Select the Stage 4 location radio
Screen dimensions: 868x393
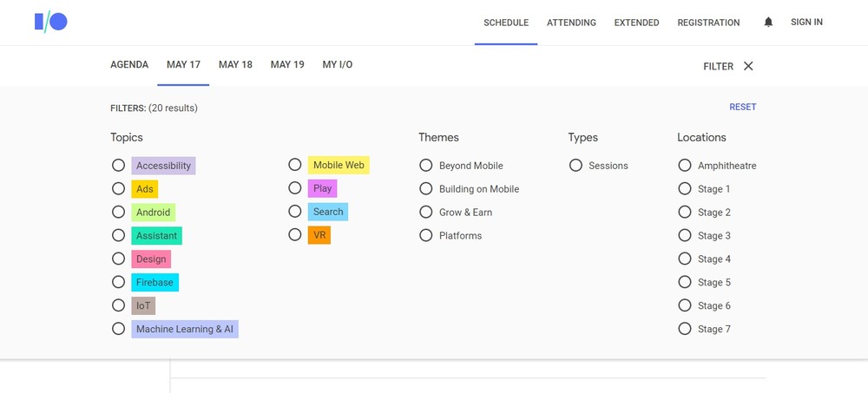[685, 259]
